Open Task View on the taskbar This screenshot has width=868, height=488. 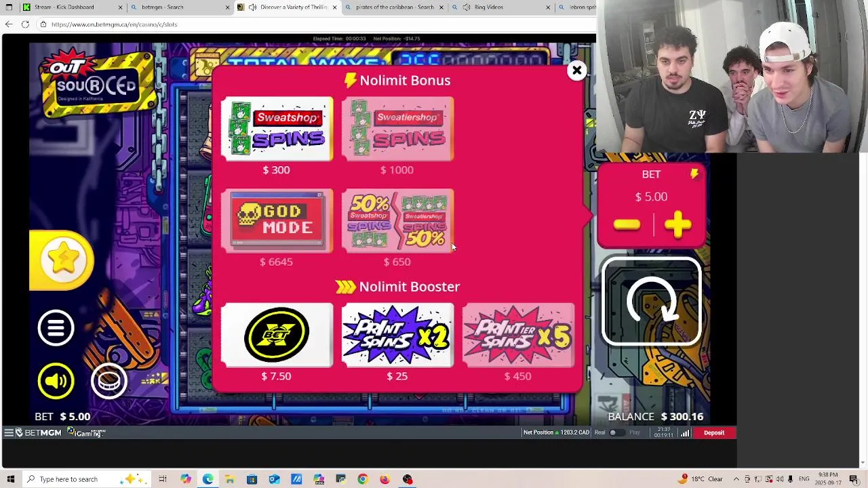163,479
